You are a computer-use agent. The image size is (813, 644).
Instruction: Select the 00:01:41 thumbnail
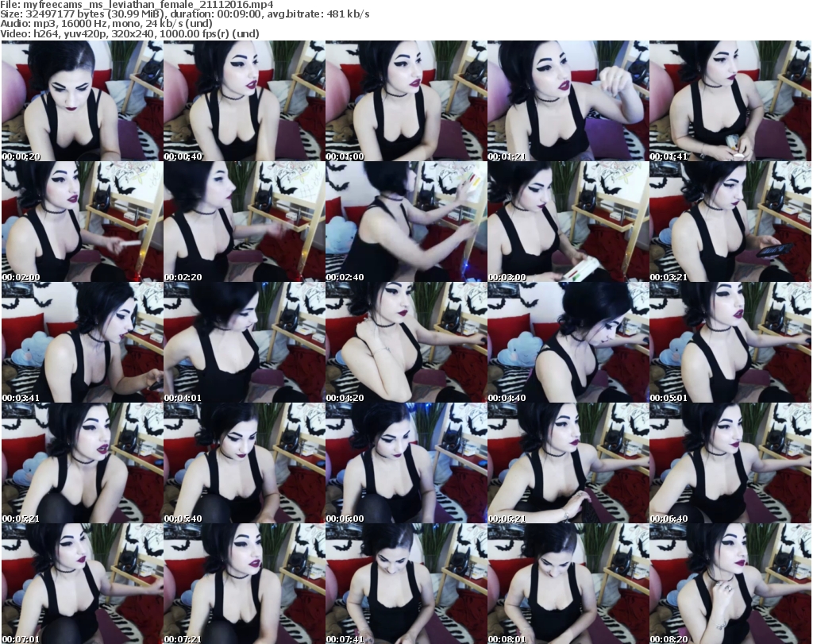click(730, 101)
